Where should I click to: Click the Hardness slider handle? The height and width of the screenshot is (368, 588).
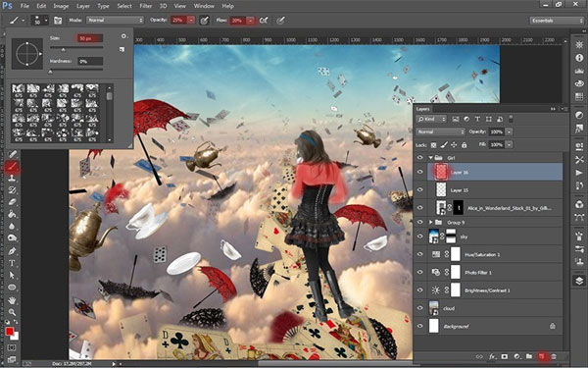[51, 72]
